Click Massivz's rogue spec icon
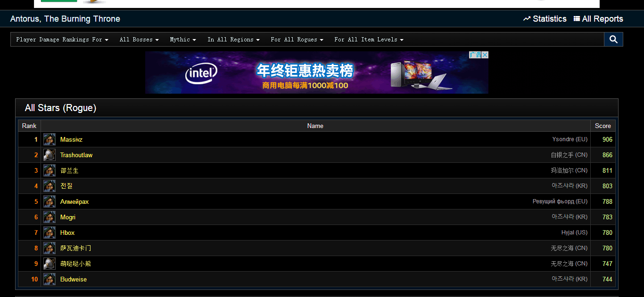Viewport: 644px width, 297px height. tap(50, 139)
